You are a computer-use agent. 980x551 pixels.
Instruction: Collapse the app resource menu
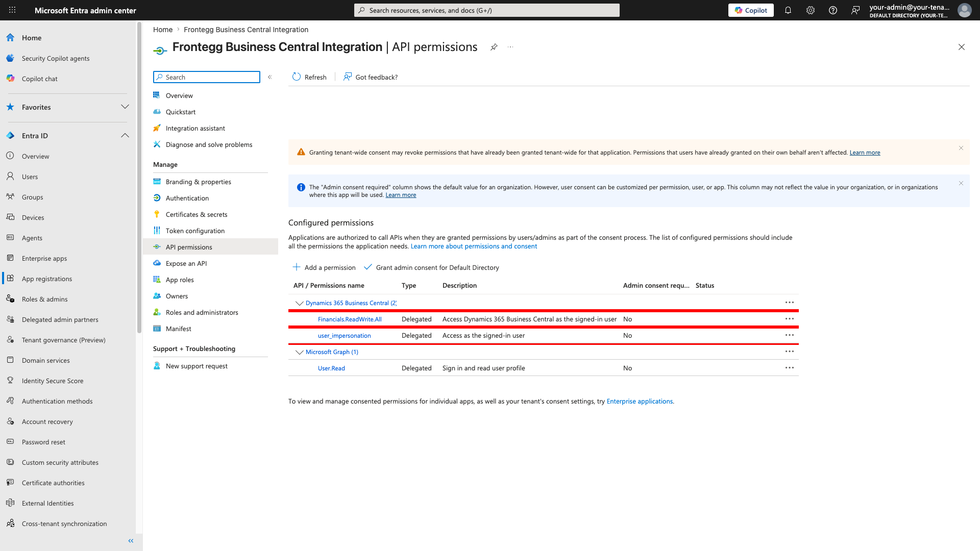(x=270, y=77)
